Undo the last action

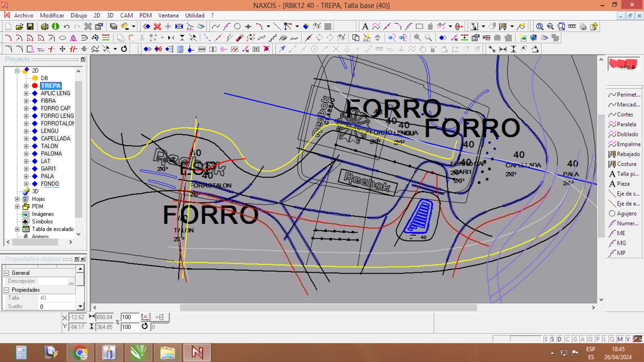click(67, 26)
